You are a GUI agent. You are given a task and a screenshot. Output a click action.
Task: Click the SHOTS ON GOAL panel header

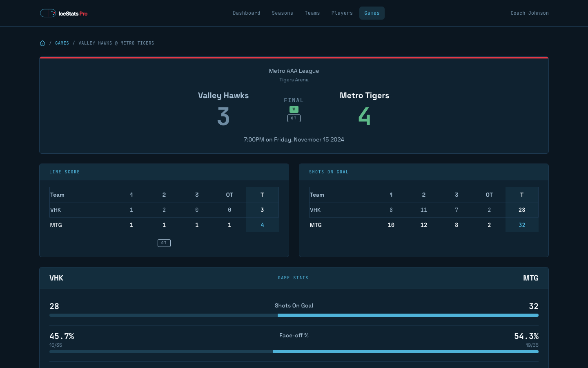pos(424,172)
